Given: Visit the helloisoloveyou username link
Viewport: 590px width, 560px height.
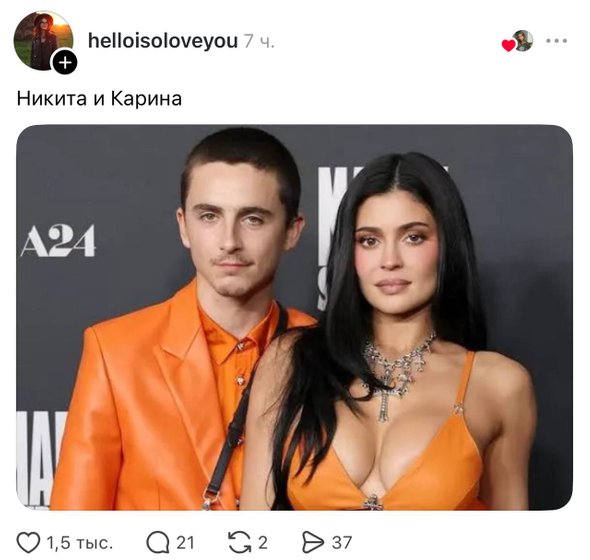Looking at the screenshot, I should click(x=163, y=41).
